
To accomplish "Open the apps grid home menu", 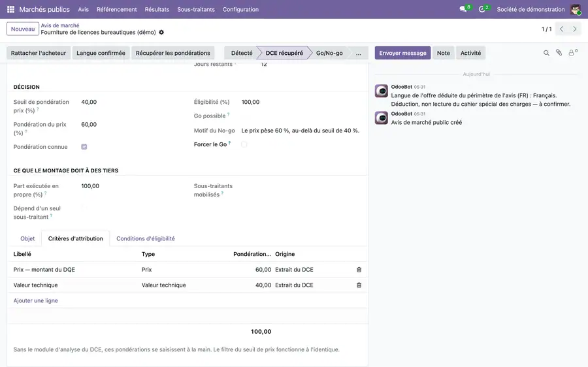I will point(11,9).
